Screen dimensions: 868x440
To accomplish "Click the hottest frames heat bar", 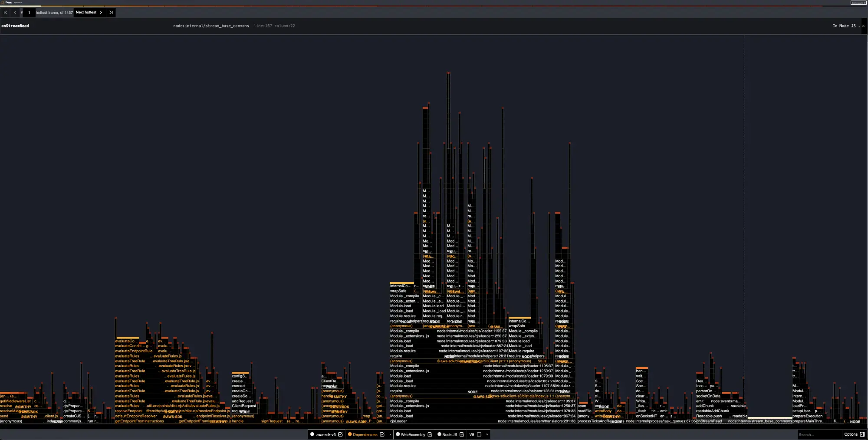I will coord(434,6).
